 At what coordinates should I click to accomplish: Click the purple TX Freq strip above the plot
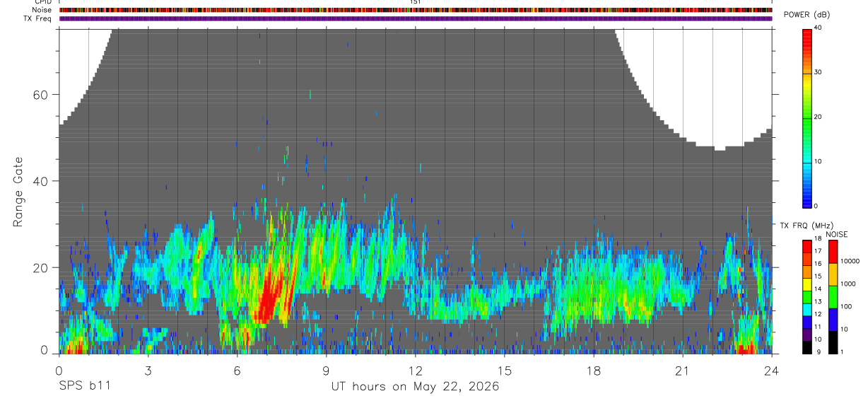tap(416, 18)
